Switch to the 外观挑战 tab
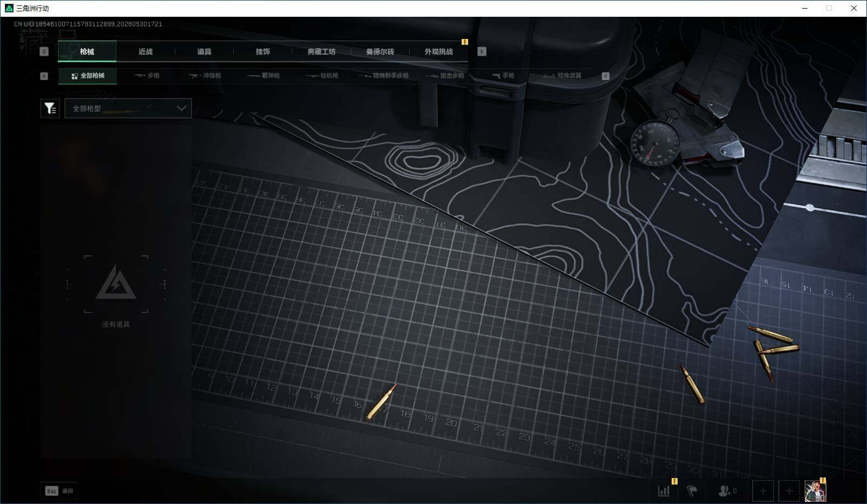Viewport: 867px width, 504px height. (438, 51)
